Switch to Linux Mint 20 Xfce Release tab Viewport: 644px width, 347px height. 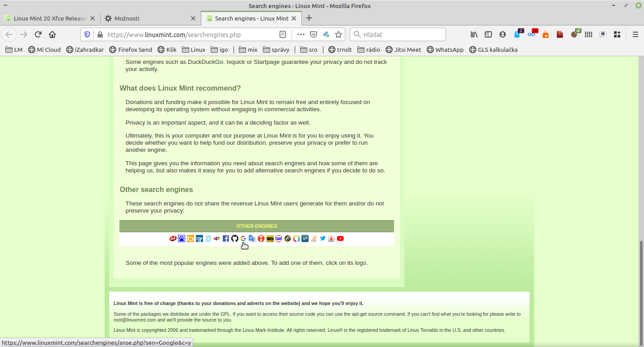point(49,18)
